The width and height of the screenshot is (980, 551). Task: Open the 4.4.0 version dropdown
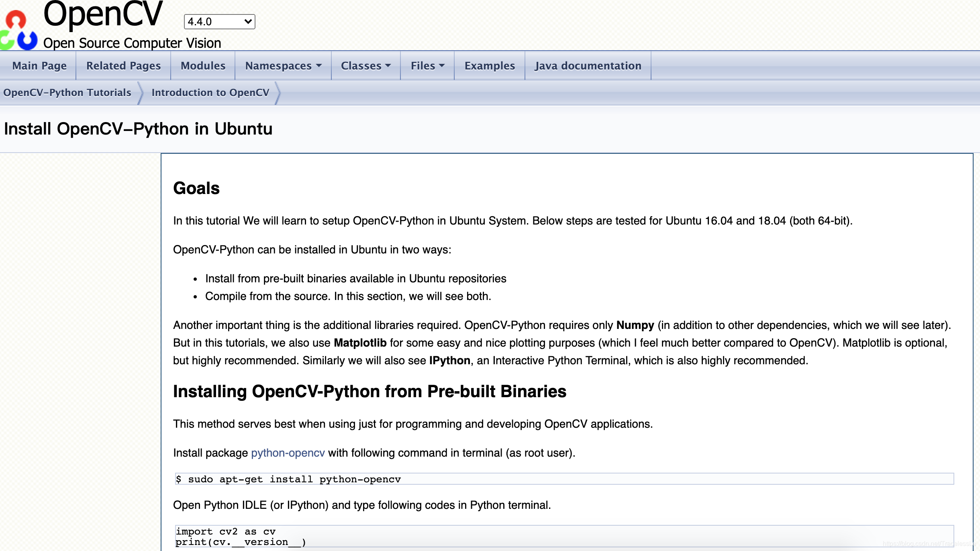[x=219, y=22]
